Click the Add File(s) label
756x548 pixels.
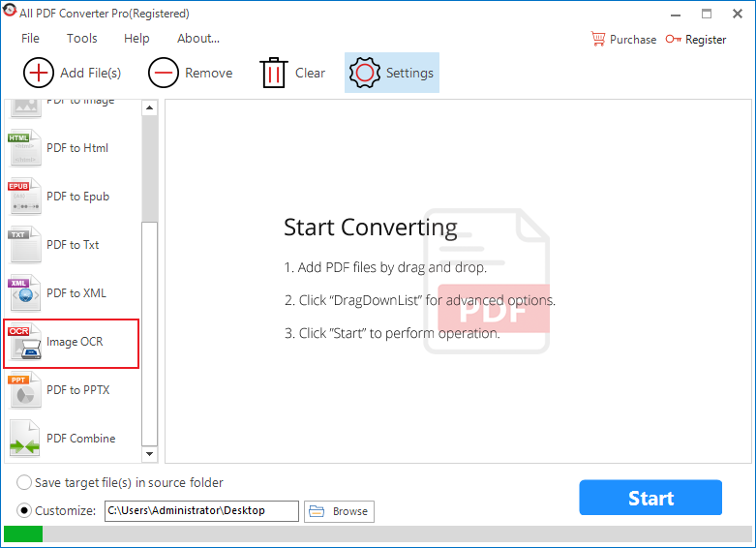[x=91, y=73]
